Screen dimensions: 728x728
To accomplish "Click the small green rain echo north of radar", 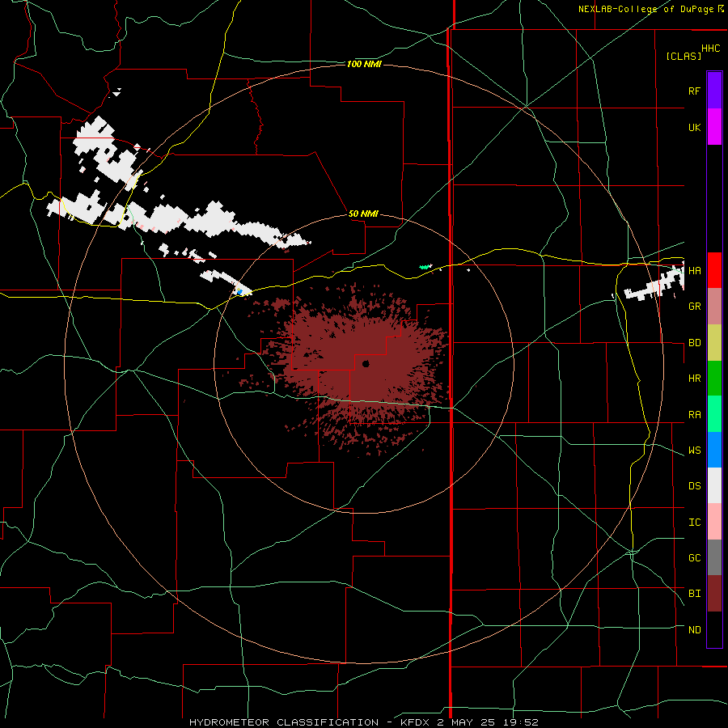I will (425, 267).
